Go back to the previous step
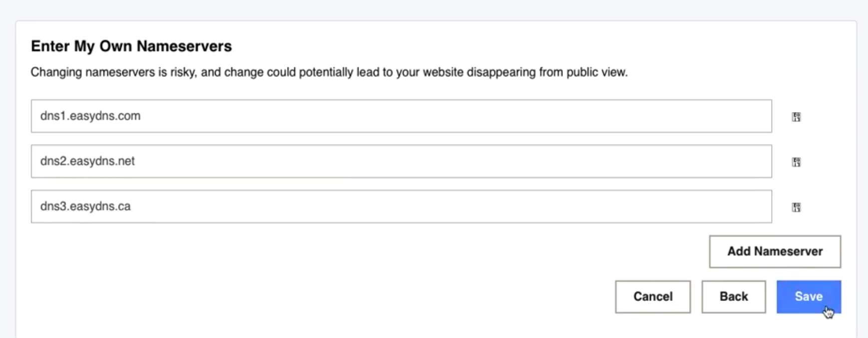The height and width of the screenshot is (338, 868). pos(733,296)
